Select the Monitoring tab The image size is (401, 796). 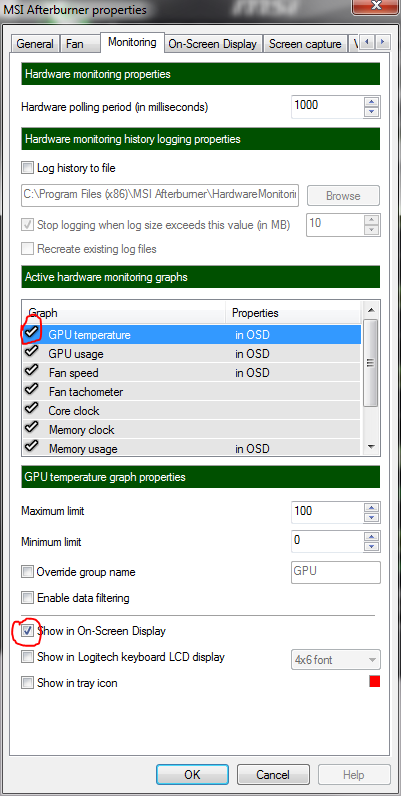coord(132,42)
